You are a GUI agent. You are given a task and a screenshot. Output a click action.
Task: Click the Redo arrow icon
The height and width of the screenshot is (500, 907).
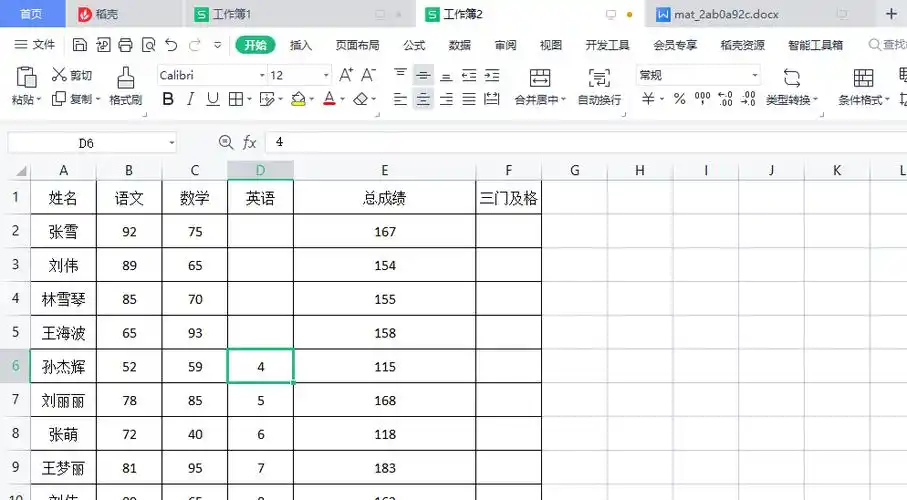[195, 45]
